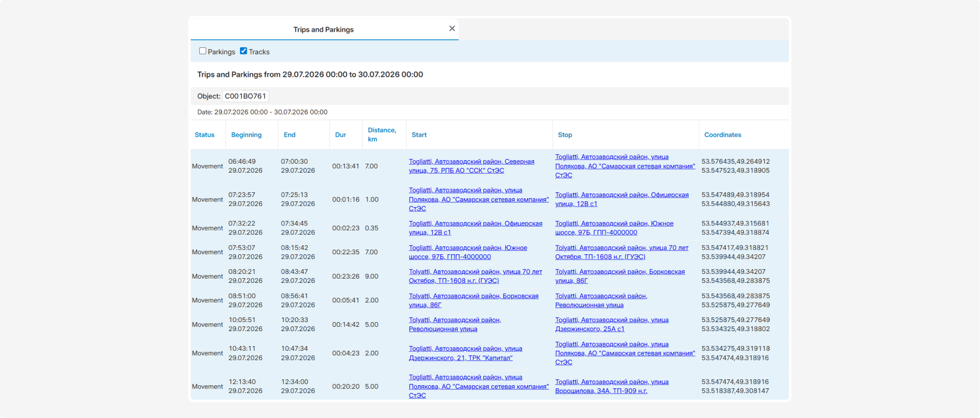Open stop link of the 10:43:11 trip

(x=625, y=353)
